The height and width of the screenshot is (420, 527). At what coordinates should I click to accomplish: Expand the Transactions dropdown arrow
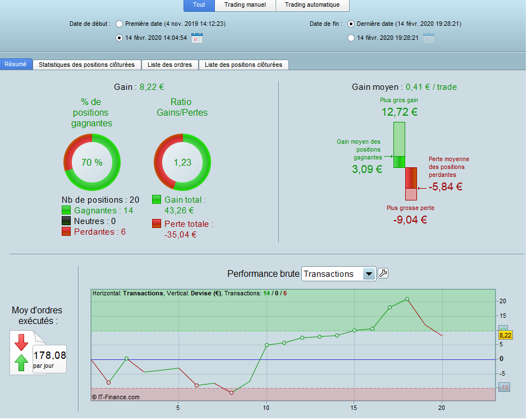click(369, 273)
